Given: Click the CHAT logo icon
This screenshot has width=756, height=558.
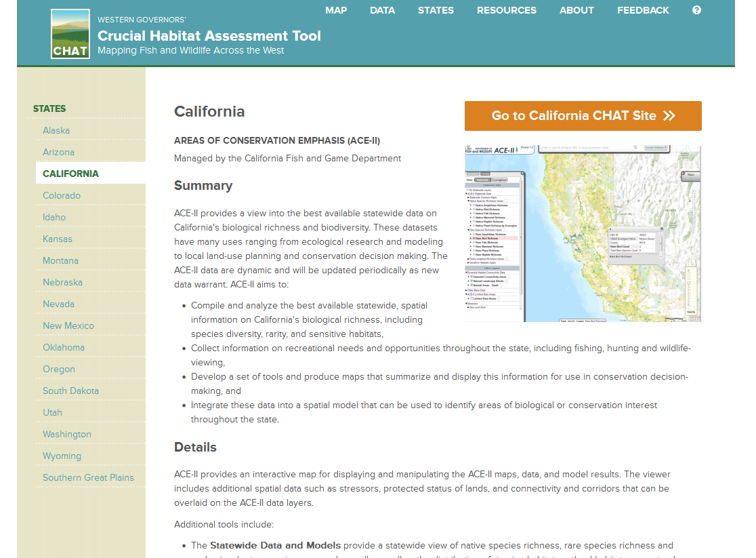Looking at the screenshot, I should [x=70, y=34].
